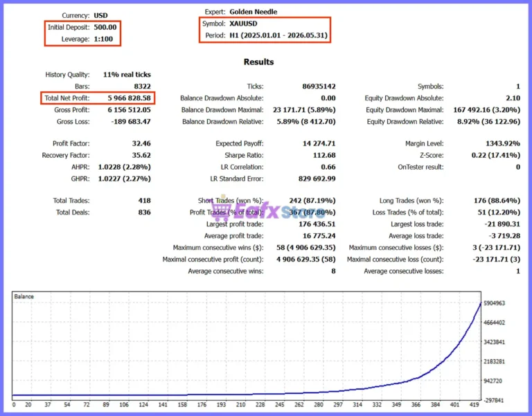The height and width of the screenshot is (416, 532).
Task: Select Recovery Factor value 35.62
Action: coord(141,155)
